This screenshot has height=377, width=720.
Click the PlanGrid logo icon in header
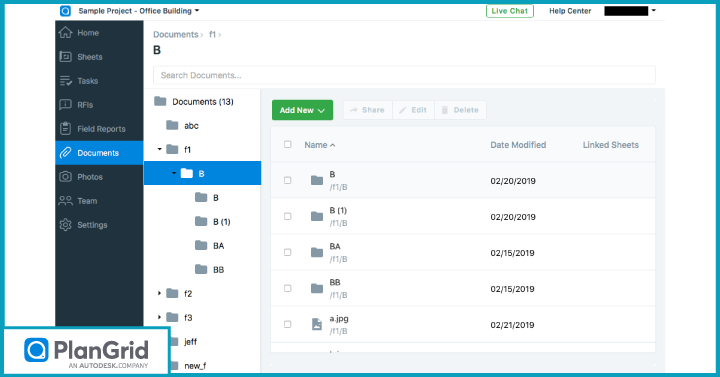pyautogui.click(x=66, y=11)
